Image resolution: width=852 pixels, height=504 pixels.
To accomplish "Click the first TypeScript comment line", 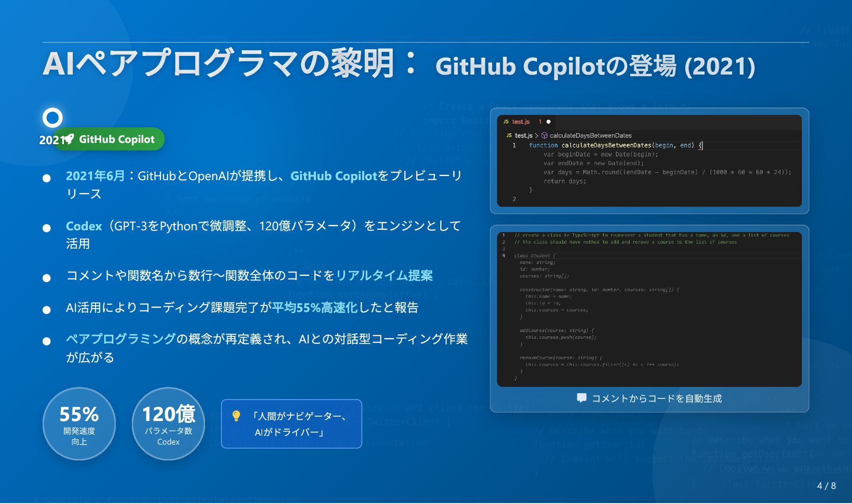I will coord(651,235).
